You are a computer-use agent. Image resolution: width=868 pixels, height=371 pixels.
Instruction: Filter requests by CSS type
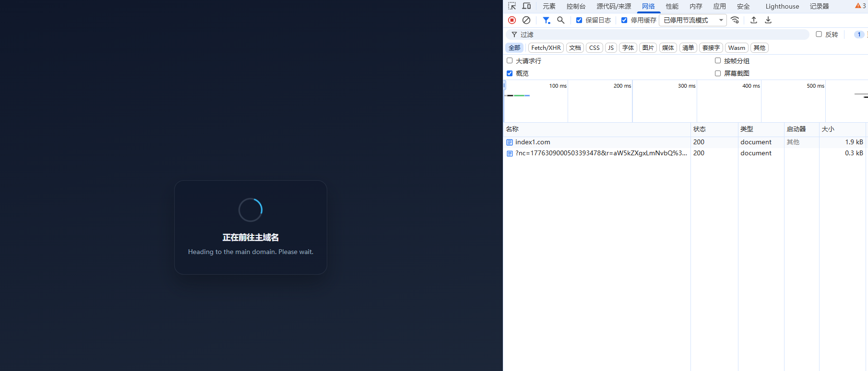tap(594, 48)
